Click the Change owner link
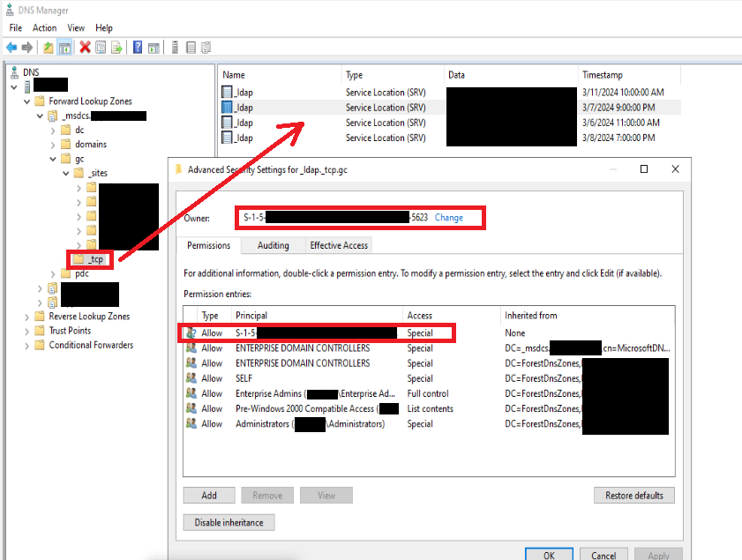Viewport: 742px width, 560px height. click(x=448, y=218)
